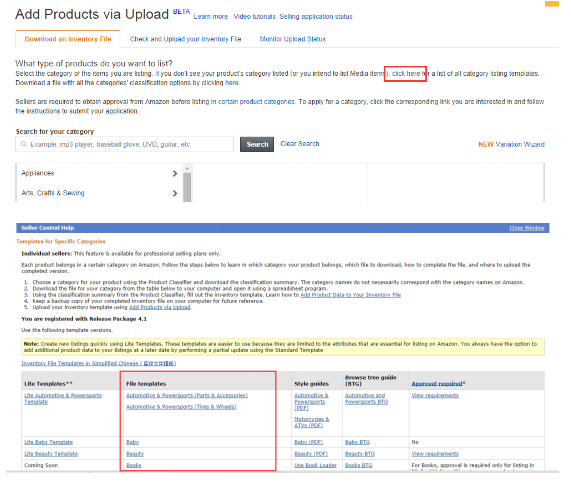Image resolution: width=571 pixels, height=486 pixels.
Task: Click Close Window in Seller Central Help
Action: click(x=527, y=228)
